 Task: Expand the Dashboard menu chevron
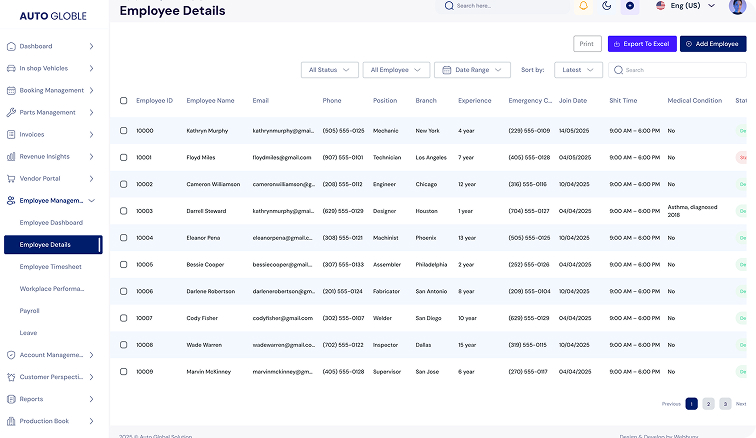point(91,46)
